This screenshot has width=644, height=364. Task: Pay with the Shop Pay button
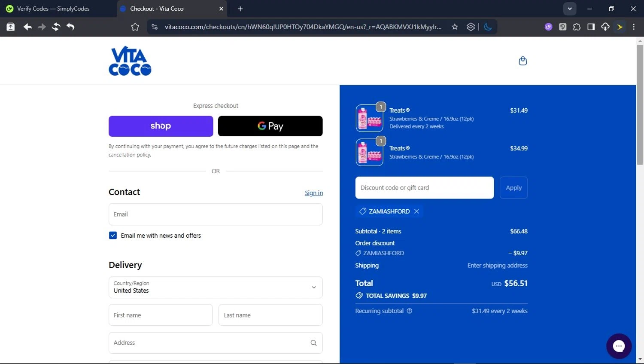point(161,126)
